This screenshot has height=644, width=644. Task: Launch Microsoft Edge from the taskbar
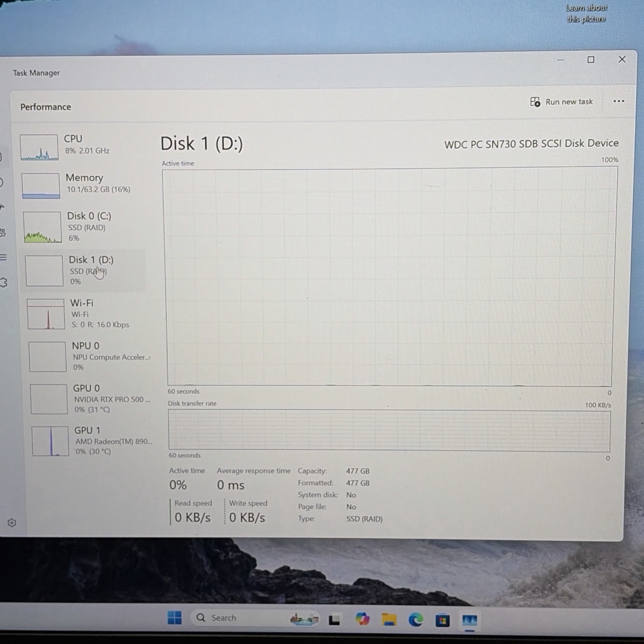[x=415, y=620]
